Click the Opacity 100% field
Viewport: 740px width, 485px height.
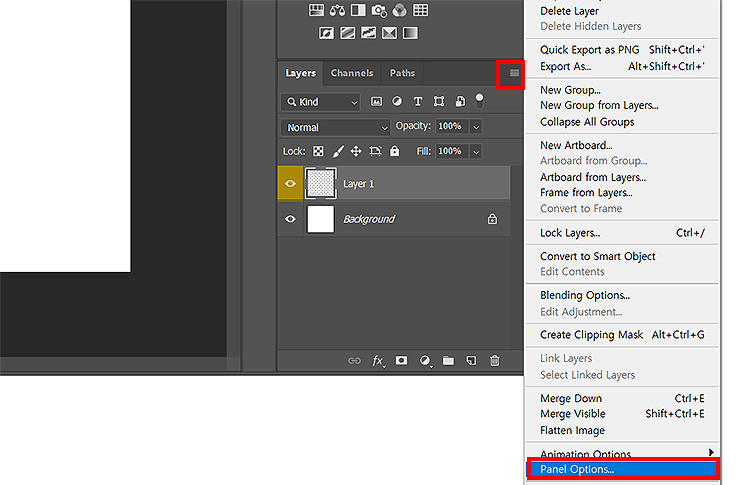click(452, 126)
